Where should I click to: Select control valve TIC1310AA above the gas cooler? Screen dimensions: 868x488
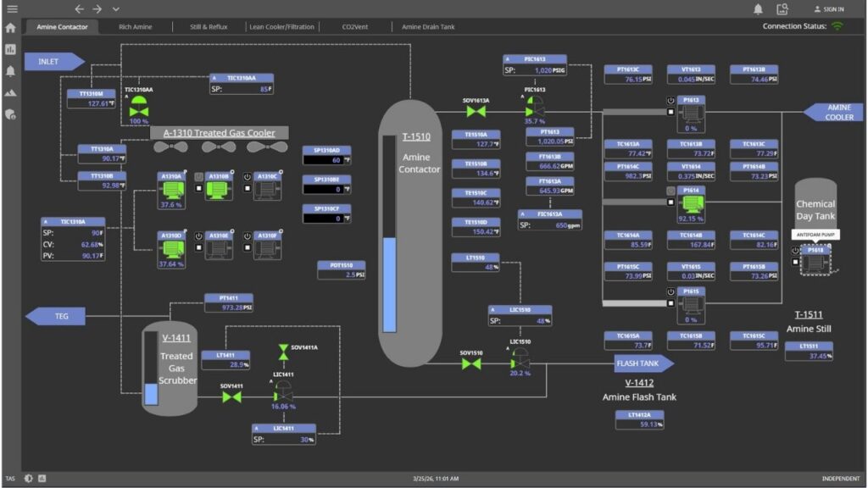tap(140, 108)
